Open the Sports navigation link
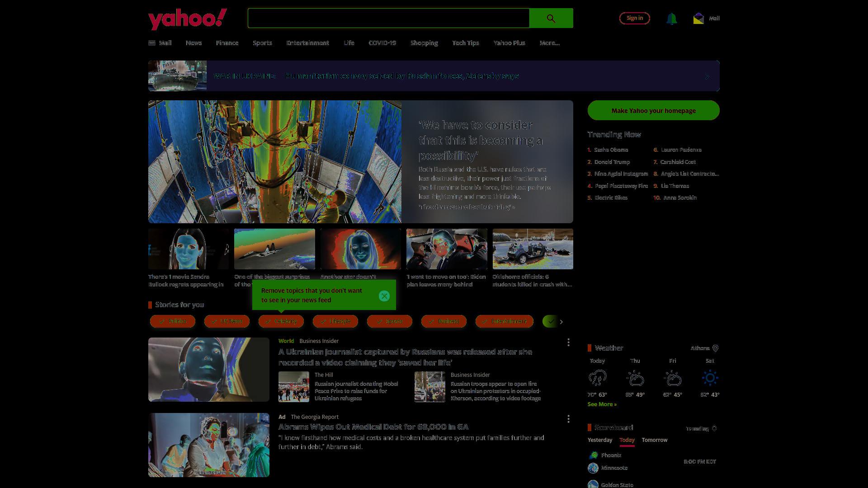Viewport: 868px width, 488px height. 262,43
